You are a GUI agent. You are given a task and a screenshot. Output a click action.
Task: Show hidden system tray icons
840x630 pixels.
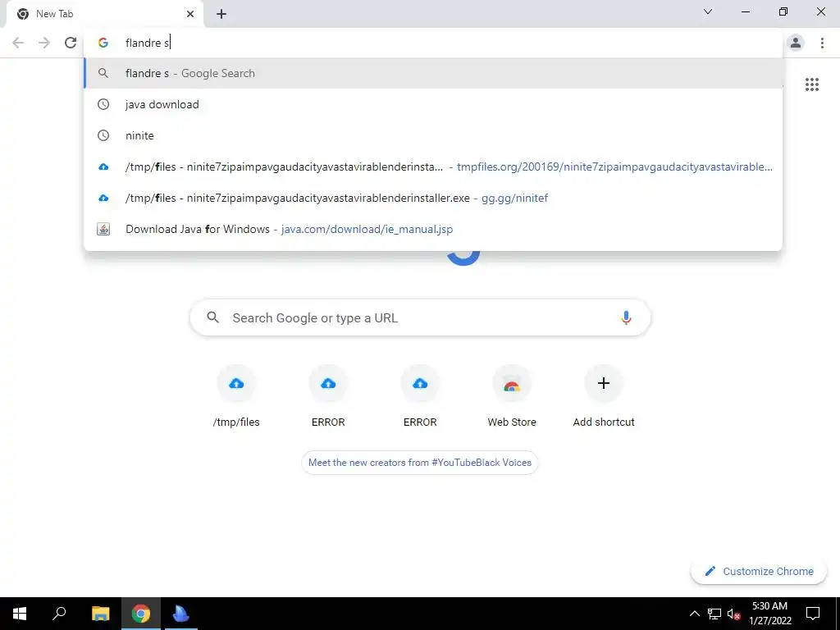[x=694, y=614]
